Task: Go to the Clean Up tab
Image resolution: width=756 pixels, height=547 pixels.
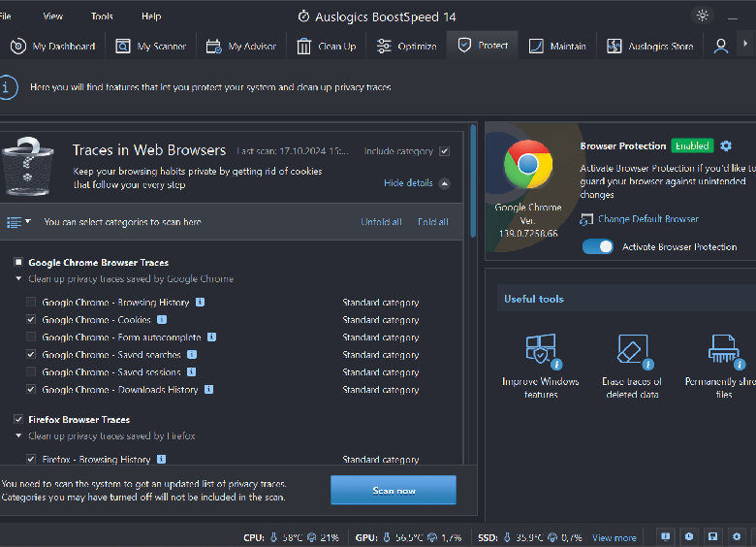Action: [x=326, y=47]
